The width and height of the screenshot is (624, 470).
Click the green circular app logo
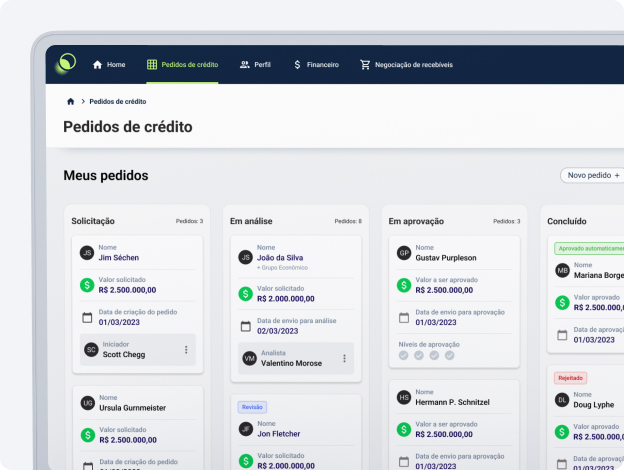pos(66,63)
